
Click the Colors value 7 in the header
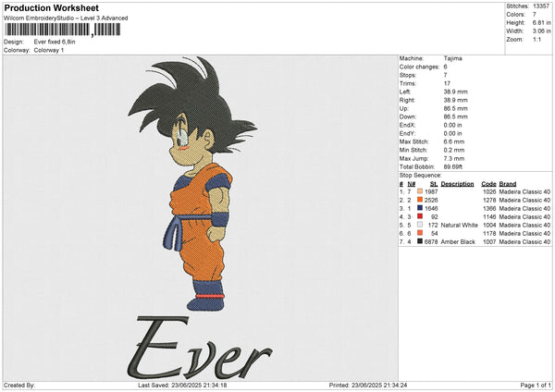coord(535,15)
